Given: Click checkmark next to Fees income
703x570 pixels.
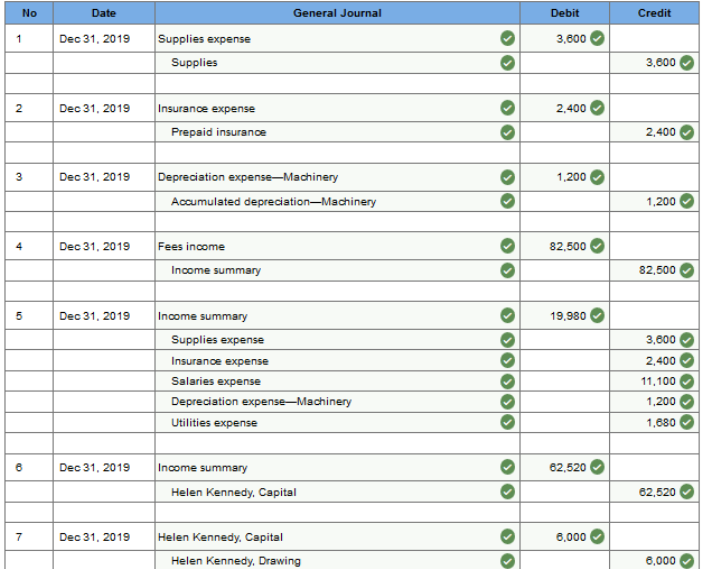Looking at the screenshot, I should [x=508, y=247].
